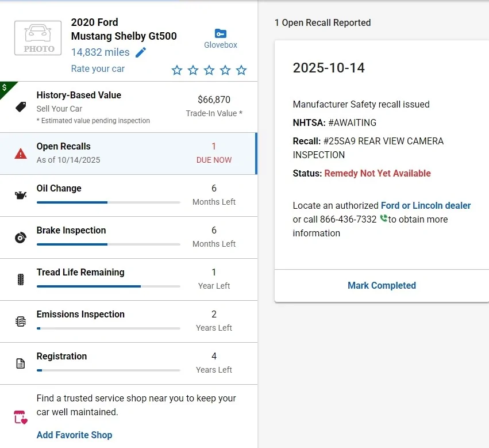
Task: Click the green dollar corner badge
Action: (x=6, y=88)
